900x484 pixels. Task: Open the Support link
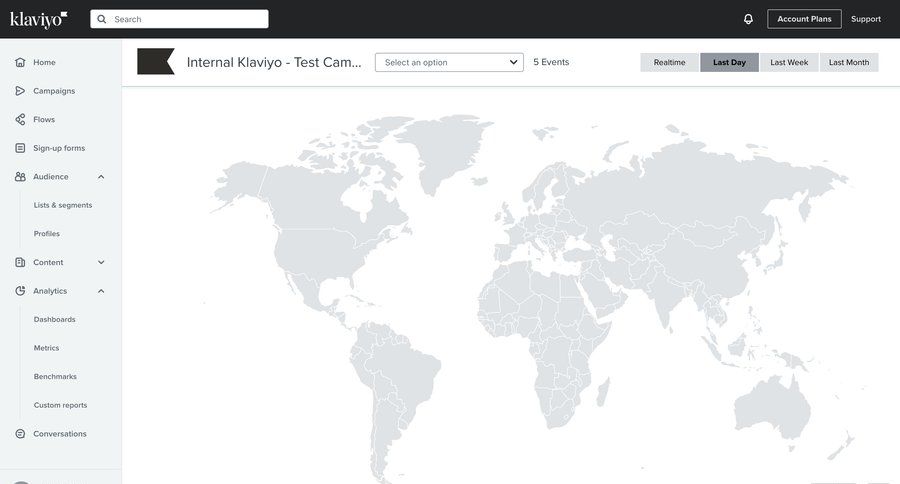tap(866, 19)
